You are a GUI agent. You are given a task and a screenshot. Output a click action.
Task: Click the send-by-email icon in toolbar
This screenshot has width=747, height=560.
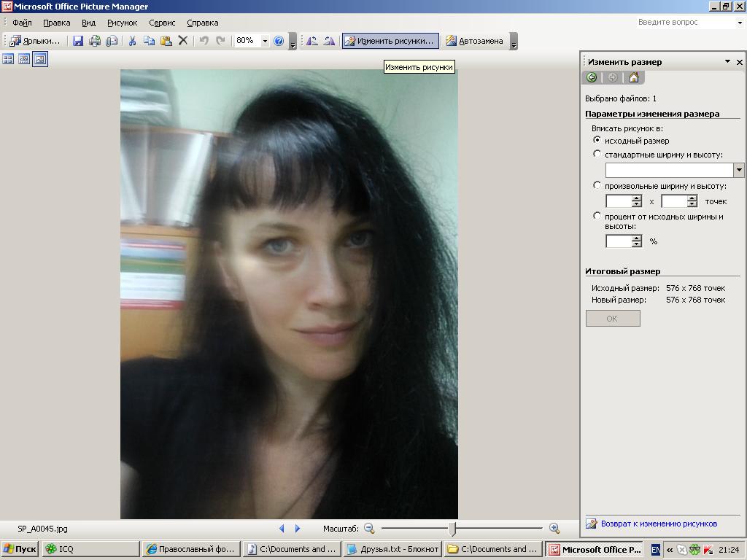(112, 41)
